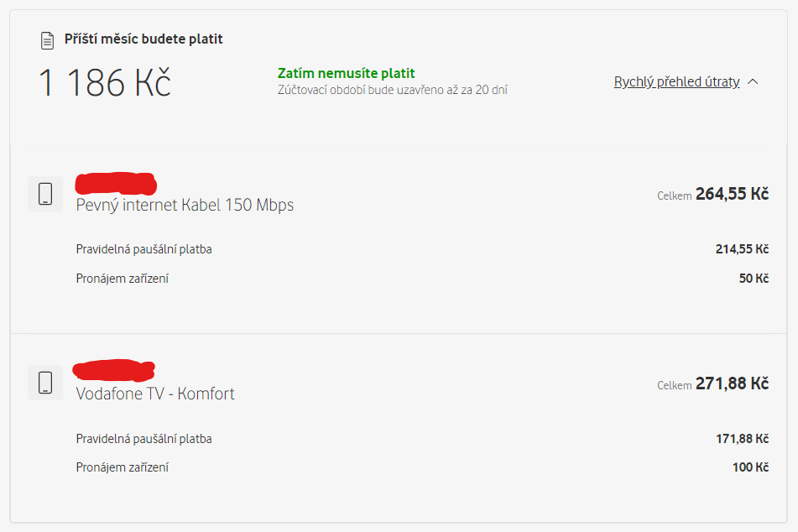Click the green Zatím nemusíte platit status
The height and width of the screenshot is (532, 798).
tap(346, 73)
